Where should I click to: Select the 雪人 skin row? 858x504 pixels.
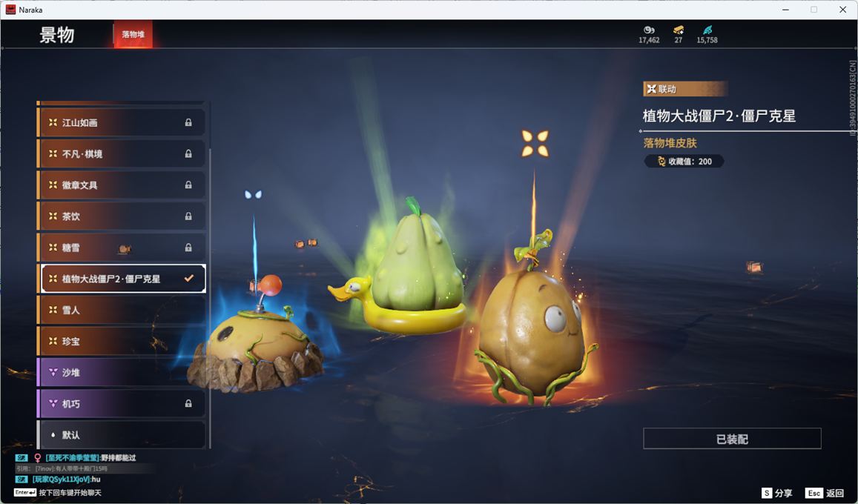tap(122, 310)
